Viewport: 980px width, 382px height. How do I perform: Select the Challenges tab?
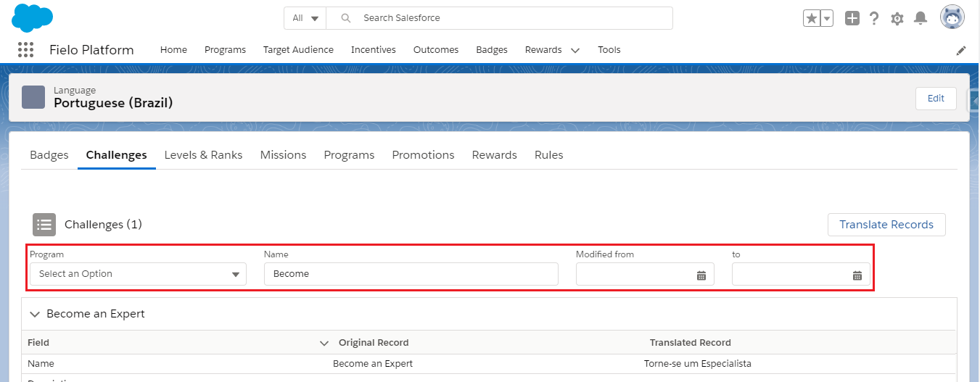pos(117,155)
